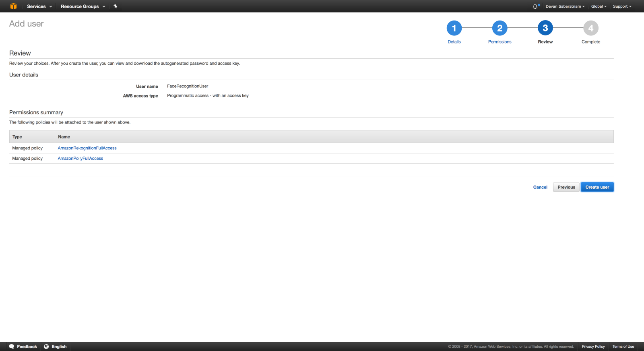
Task: Click the Add user page heading
Action: [x=27, y=24]
